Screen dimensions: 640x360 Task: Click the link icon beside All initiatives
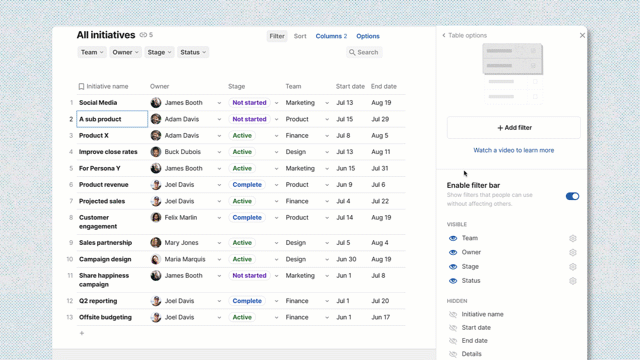point(143,35)
